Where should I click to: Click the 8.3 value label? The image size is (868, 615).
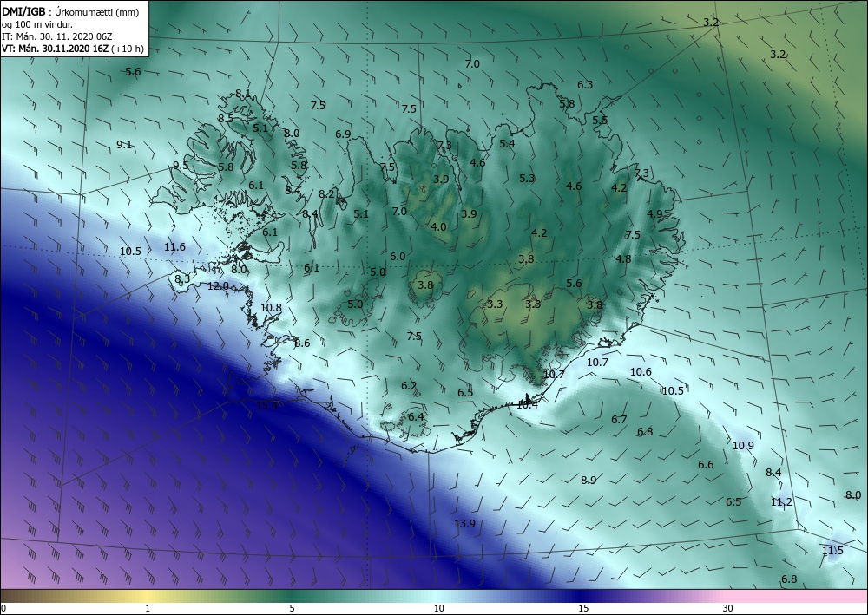point(182,278)
